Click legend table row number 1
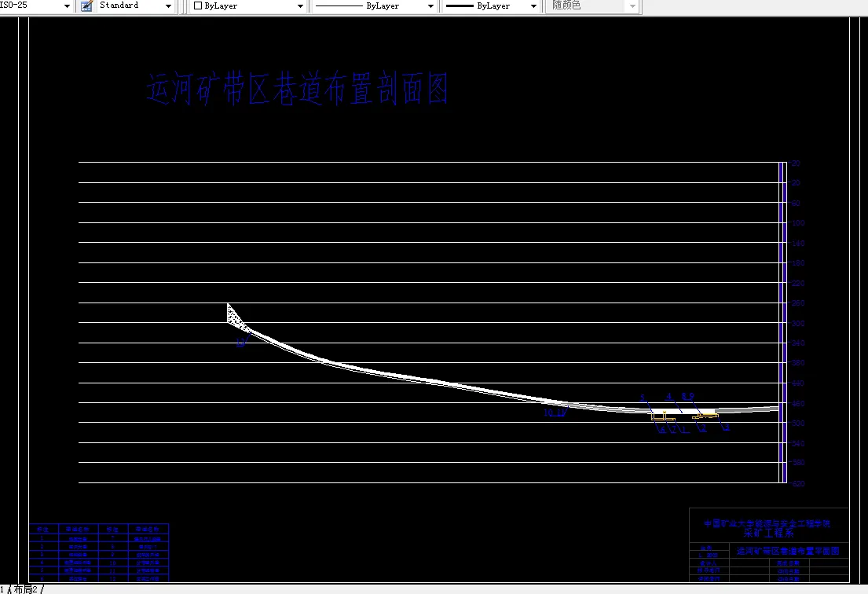This screenshot has height=594, width=868. coord(42,538)
